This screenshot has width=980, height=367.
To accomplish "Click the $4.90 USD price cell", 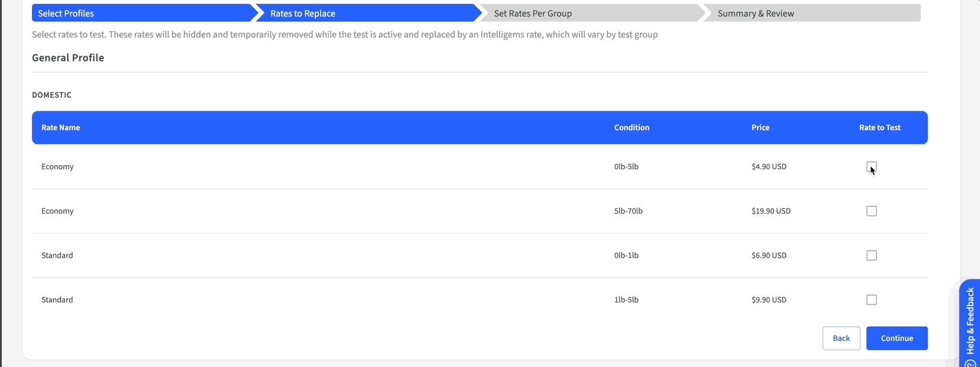I will [769, 167].
